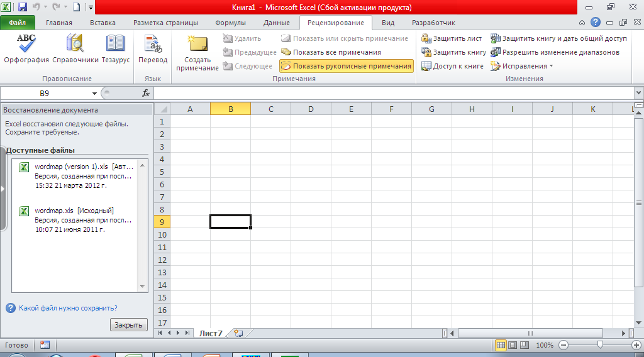
Task: Click the Select All corner of the grid
Action: click(162, 109)
